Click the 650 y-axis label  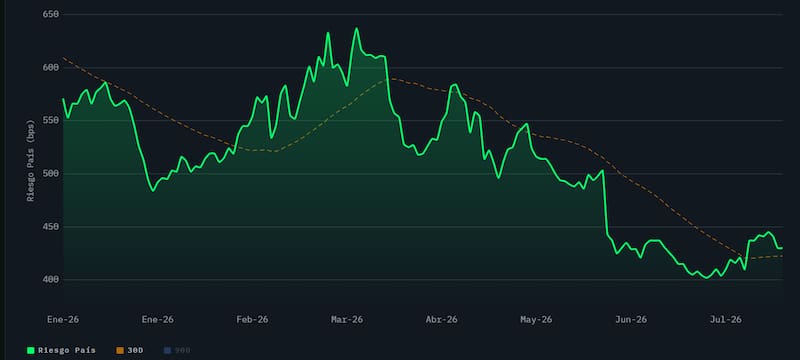[51, 14]
